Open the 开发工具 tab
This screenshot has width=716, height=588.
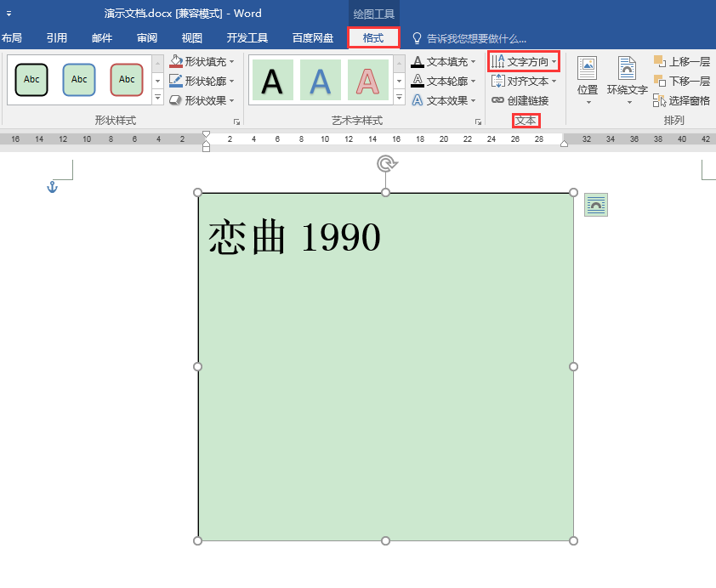pos(247,38)
